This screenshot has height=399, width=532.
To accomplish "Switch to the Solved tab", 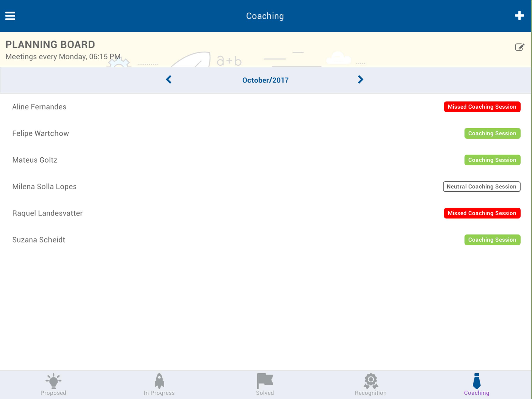I will click(x=265, y=385).
